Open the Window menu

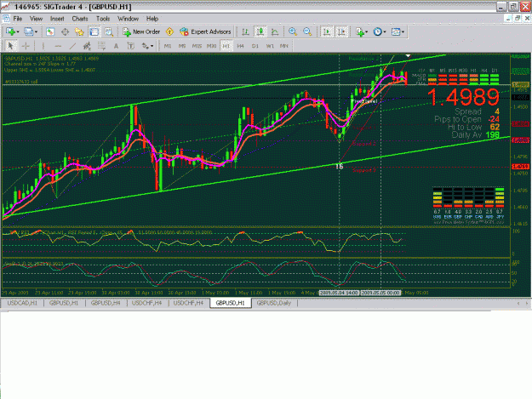(128, 19)
